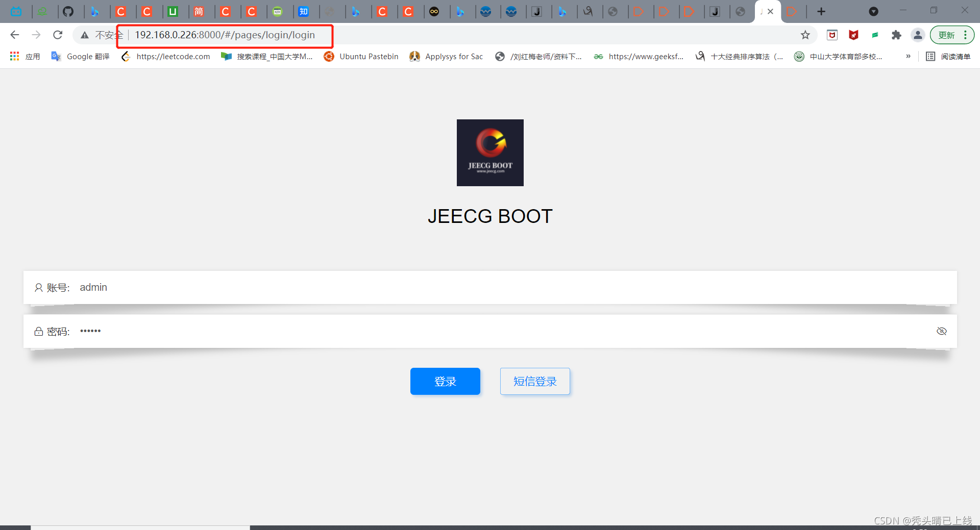The width and height of the screenshot is (980, 530).
Task: Switch to the 简 Jianshu tab
Action: coord(199,11)
